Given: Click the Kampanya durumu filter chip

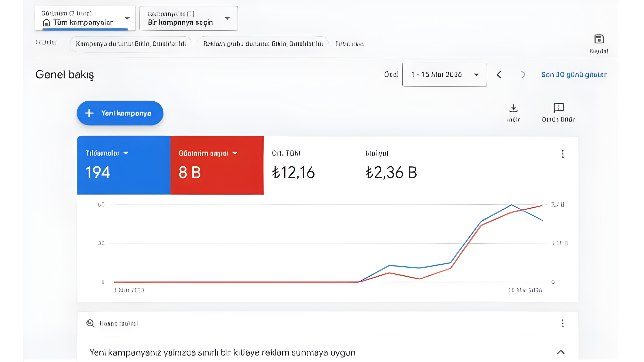Looking at the screenshot, I should click(131, 44).
